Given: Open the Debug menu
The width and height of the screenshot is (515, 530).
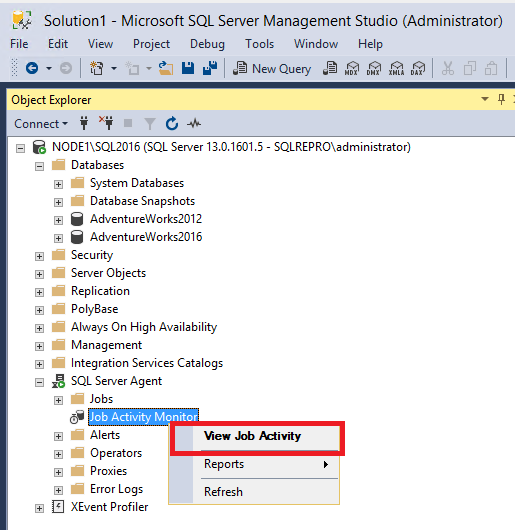Looking at the screenshot, I should [x=207, y=44].
